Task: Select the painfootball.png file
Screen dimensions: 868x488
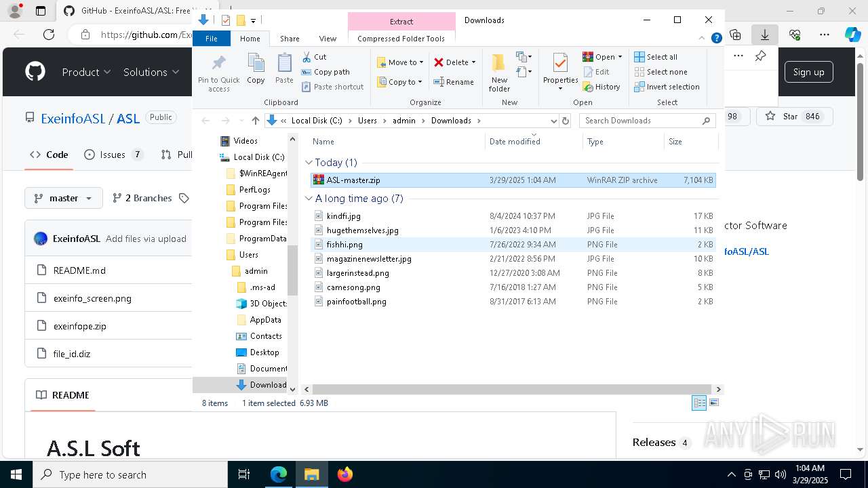Action: (x=513, y=302)
